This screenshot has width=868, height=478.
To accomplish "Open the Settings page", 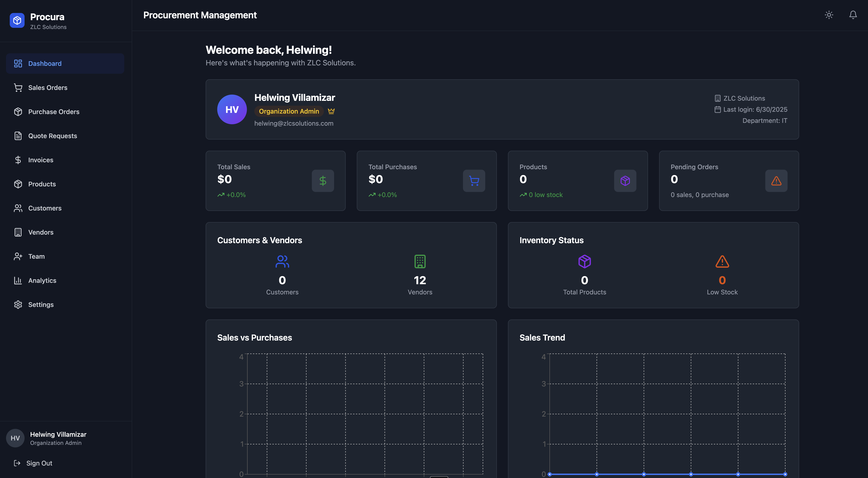I will pyautogui.click(x=41, y=305).
